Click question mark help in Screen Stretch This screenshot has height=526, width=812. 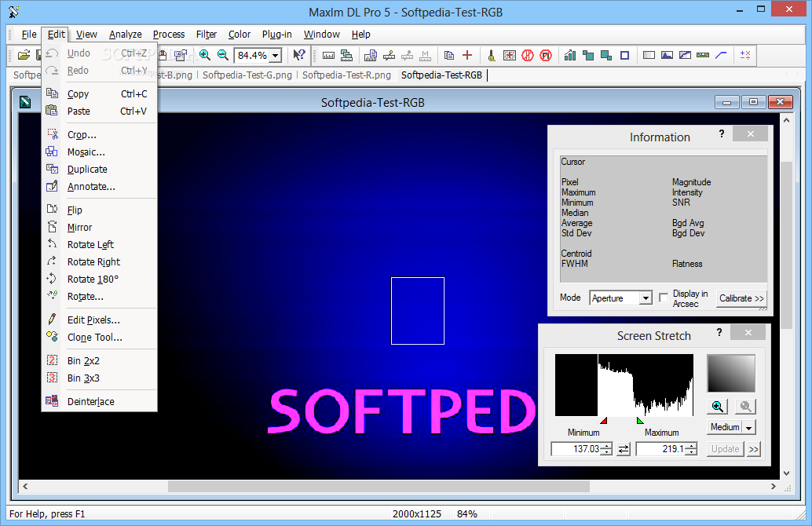point(719,332)
